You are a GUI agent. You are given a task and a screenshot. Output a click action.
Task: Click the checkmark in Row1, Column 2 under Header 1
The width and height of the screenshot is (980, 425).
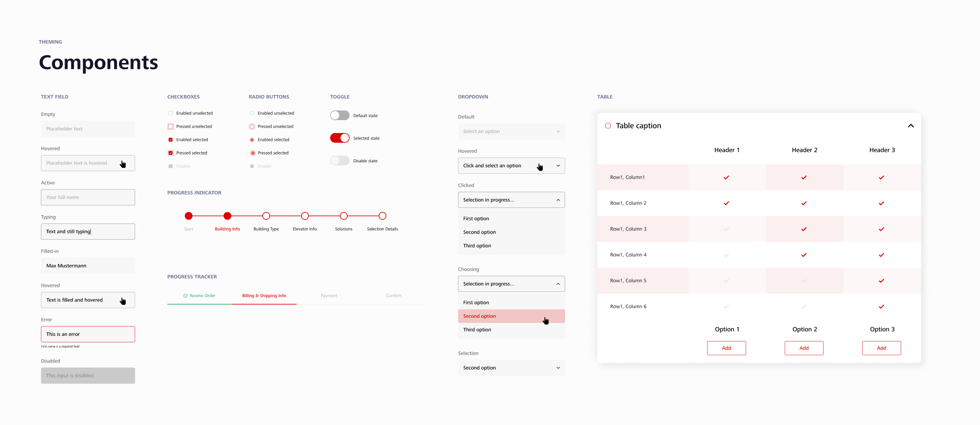click(x=726, y=203)
